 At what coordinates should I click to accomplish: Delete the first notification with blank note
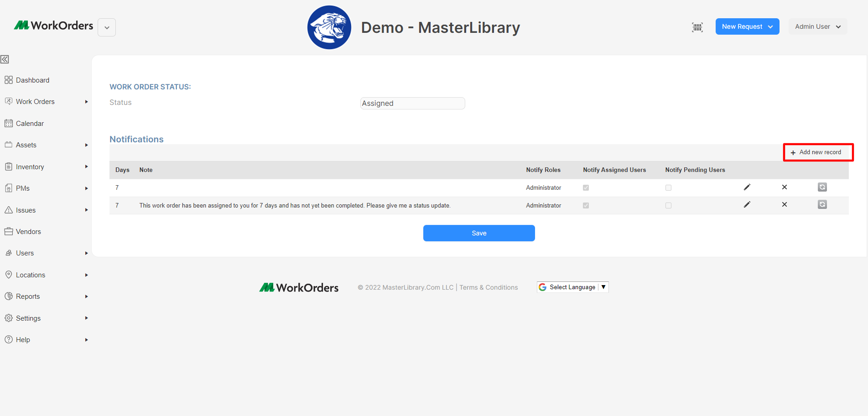click(785, 187)
